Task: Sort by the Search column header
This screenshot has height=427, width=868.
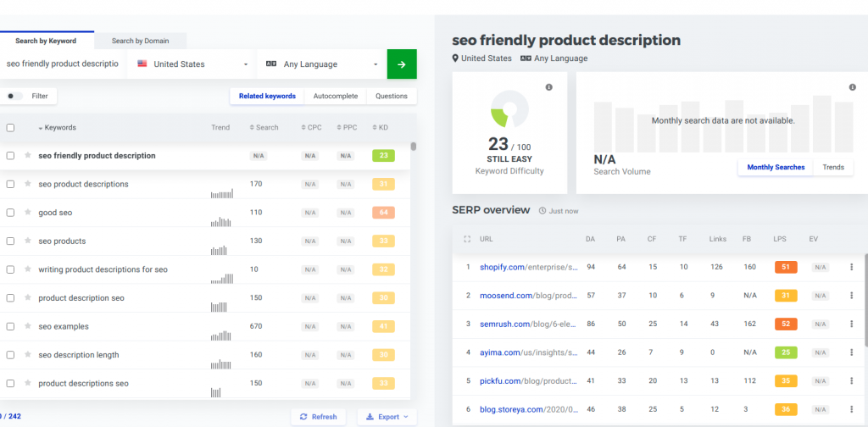Action: 264,128
